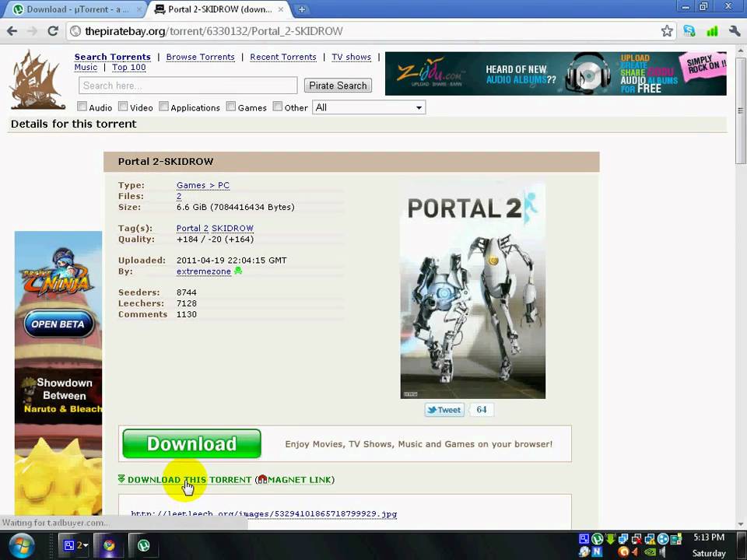747x560 pixels.
Task: Tick the Audio checkbox
Action: click(x=82, y=107)
